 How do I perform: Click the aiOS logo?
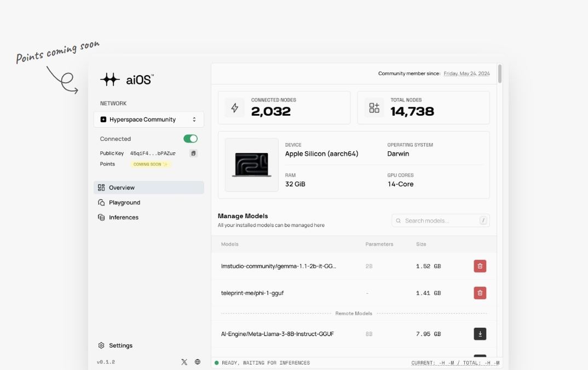pyautogui.click(x=127, y=79)
